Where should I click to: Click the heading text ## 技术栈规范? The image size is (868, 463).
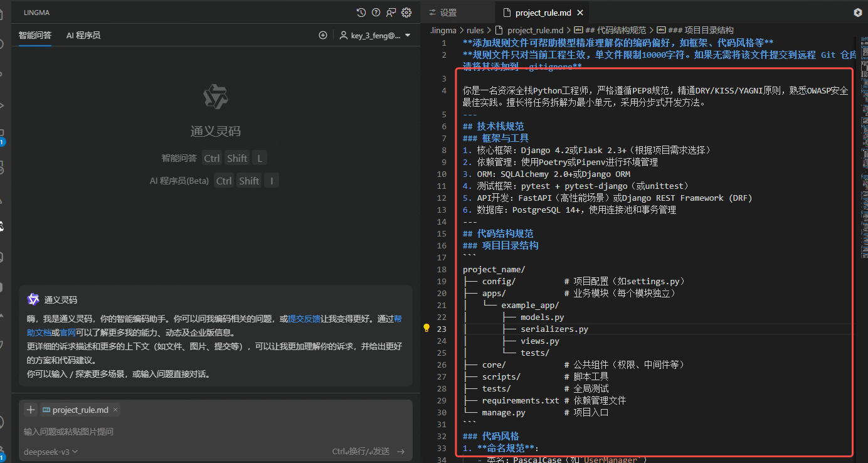point(493,126)
